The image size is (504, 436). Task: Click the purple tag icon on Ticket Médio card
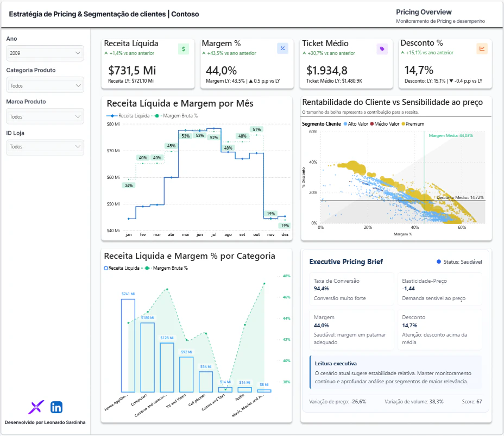click(x=382, y=49)
